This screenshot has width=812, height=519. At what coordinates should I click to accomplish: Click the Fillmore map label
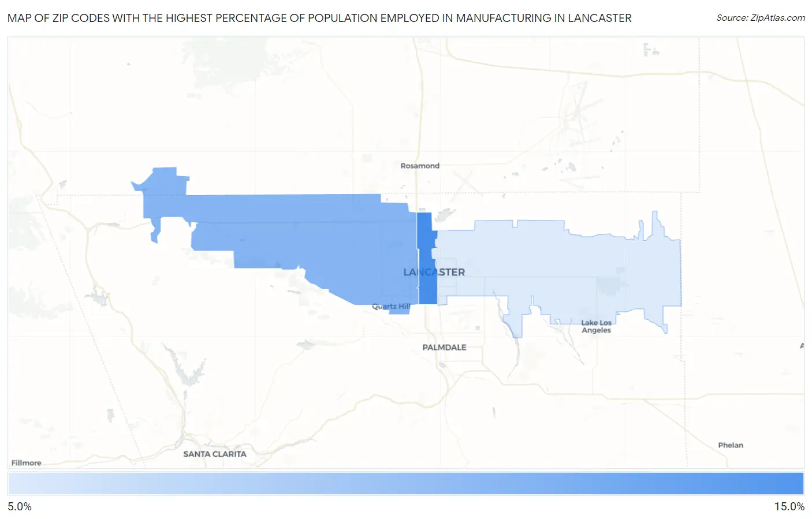pyautogui.click(x=27, y=463)
